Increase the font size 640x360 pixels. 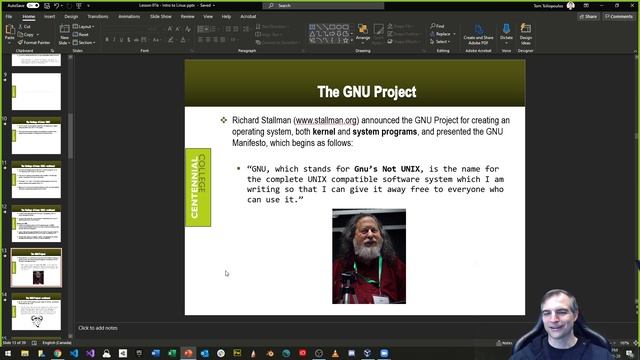tap(170, 29)
